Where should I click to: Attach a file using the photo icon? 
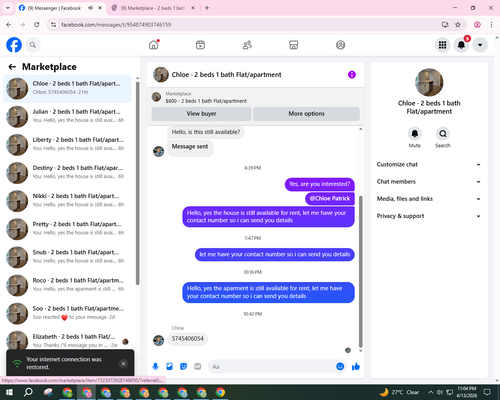(x=169, y=367)
